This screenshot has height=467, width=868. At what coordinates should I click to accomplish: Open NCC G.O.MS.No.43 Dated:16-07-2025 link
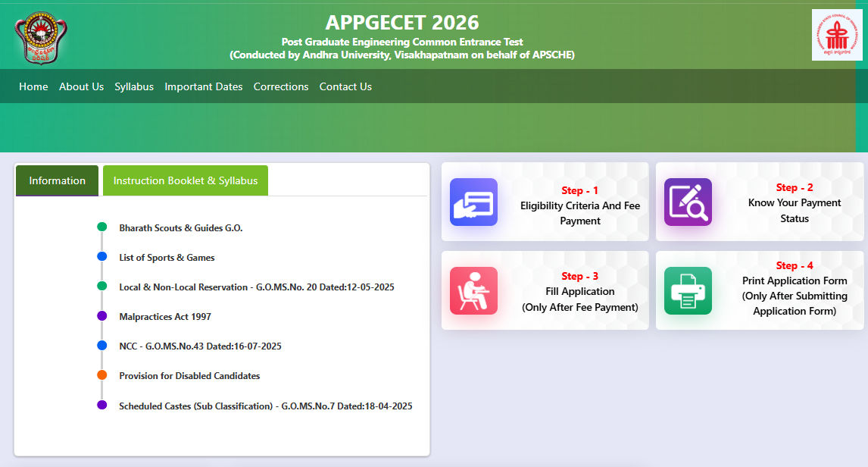pos(200,346)
